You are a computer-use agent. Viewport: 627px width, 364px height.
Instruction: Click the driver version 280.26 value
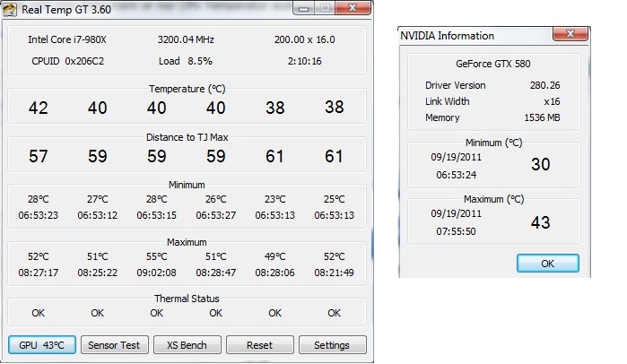pyautogui.click(x=545, y=85)
